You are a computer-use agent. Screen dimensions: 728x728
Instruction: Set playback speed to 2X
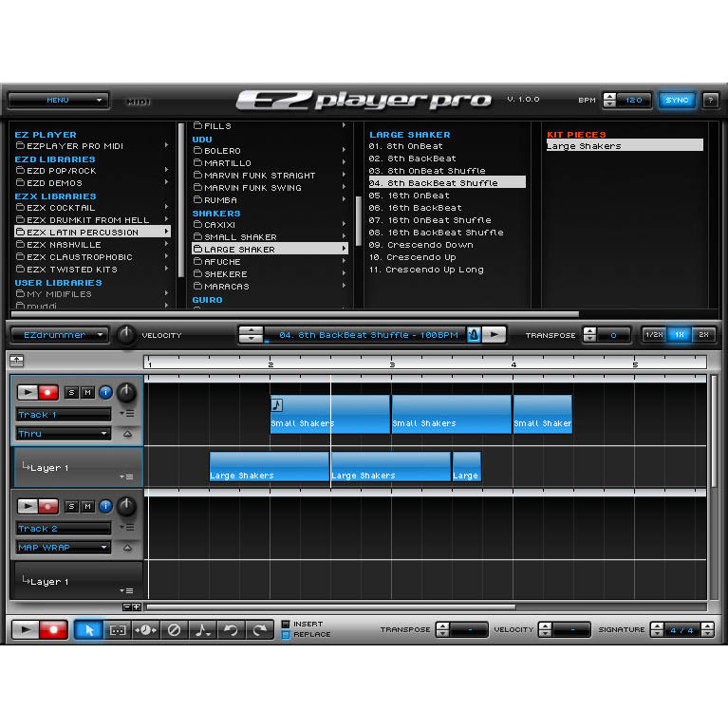(703, 334)
